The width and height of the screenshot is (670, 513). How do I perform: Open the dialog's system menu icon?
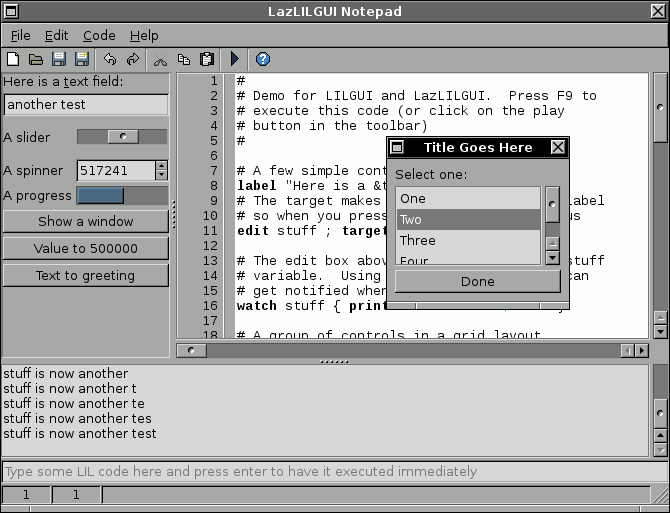pyautogui.click(x=397, y=148)
